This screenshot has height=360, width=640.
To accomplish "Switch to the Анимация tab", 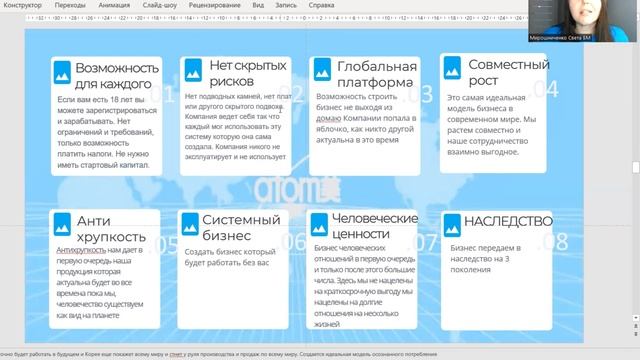I will pos(114,5).
